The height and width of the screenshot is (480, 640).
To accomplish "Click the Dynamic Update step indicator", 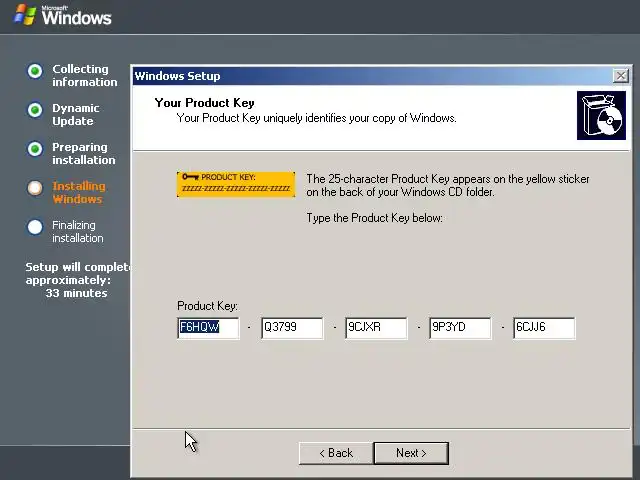I will click(x=35, y=110).
